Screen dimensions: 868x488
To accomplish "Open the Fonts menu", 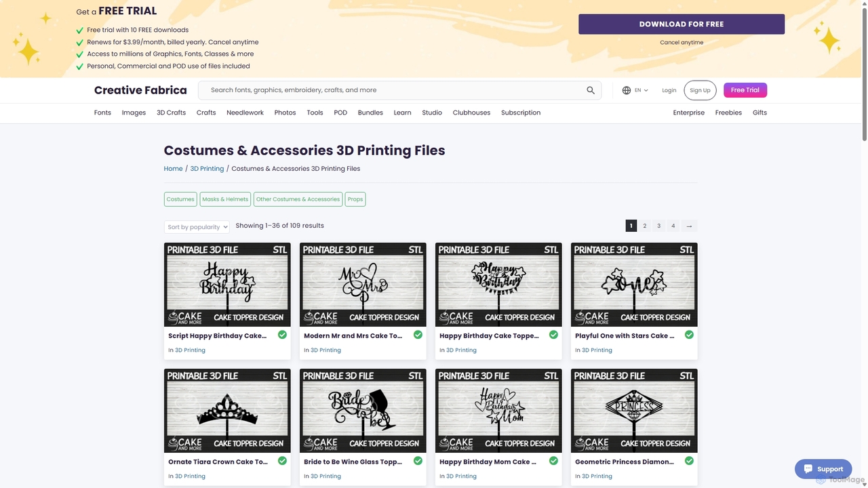I will coord(102,113).
